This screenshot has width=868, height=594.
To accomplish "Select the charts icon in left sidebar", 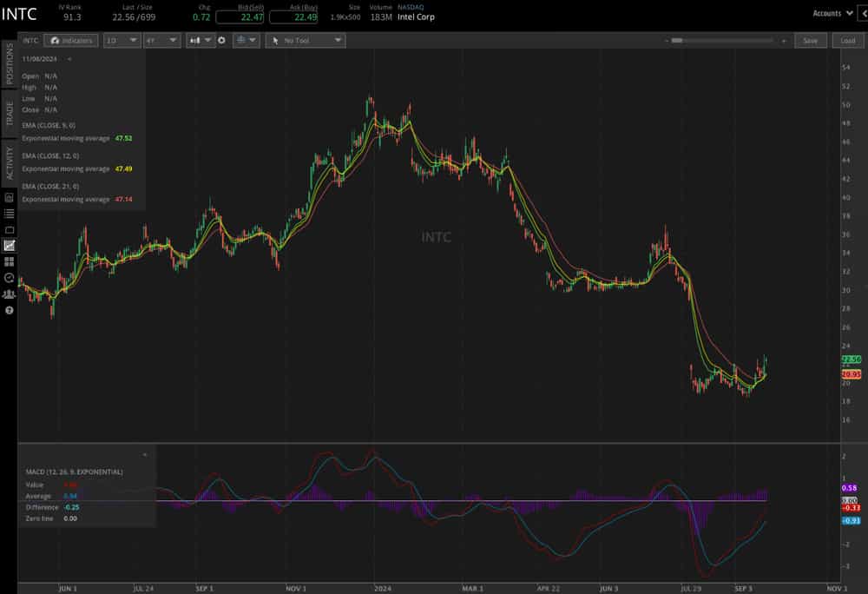I will [10, 246].
